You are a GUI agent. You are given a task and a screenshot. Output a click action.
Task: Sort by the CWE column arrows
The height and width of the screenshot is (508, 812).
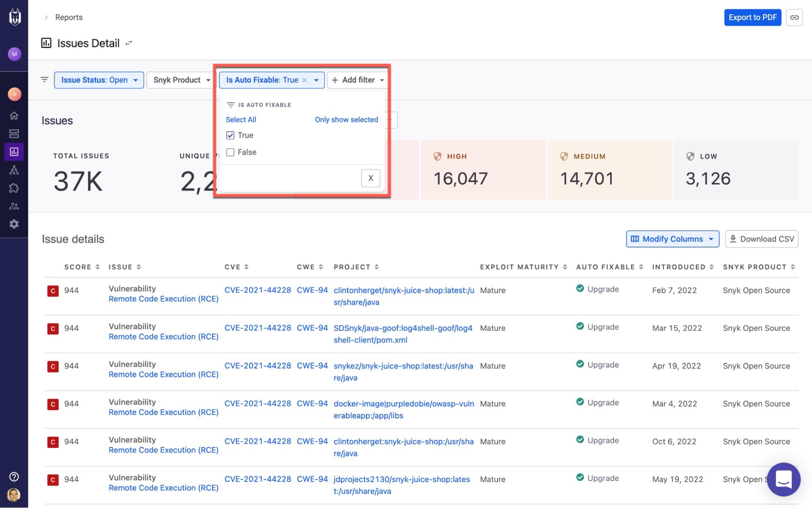(x=321, y=267)
